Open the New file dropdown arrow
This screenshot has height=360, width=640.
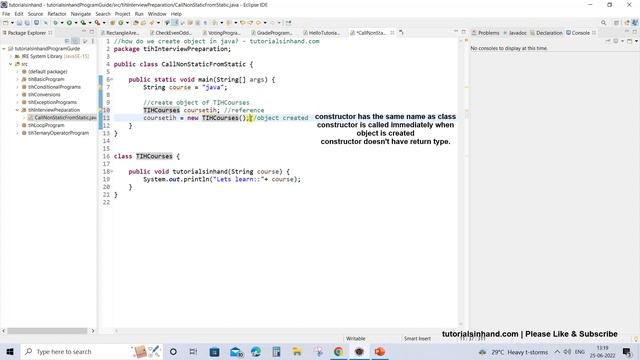tap(12, 23)
